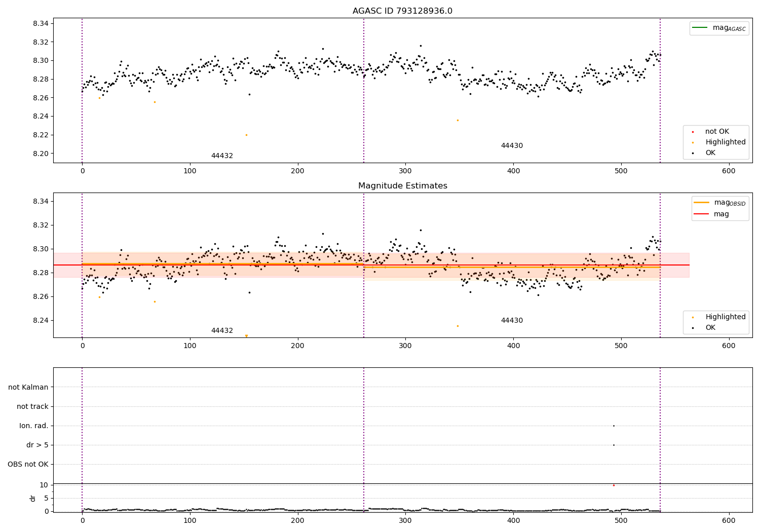
Task: Click the 'dr > 5' row label
Action: point(37,445)
